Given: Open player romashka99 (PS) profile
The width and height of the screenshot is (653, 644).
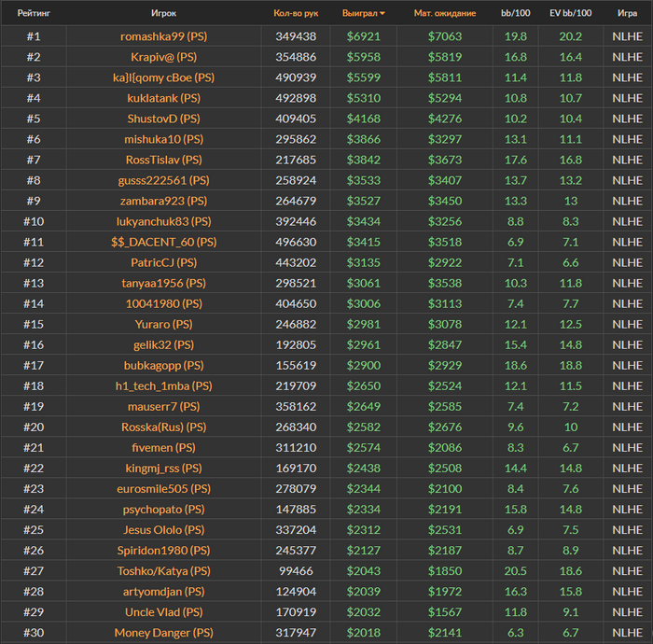Looking at the screenshot, I should pos(163,36).
